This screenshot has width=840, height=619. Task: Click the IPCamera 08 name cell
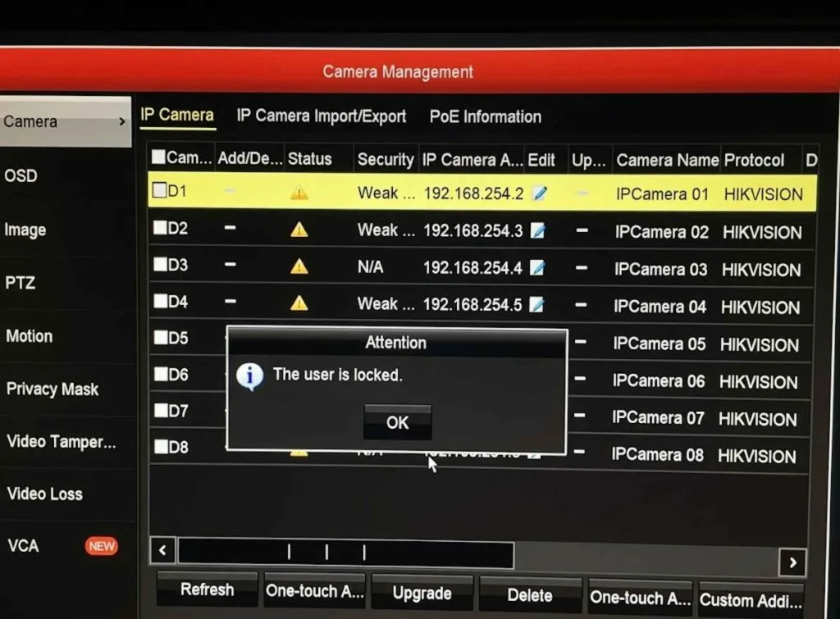(x=657, y=454)
